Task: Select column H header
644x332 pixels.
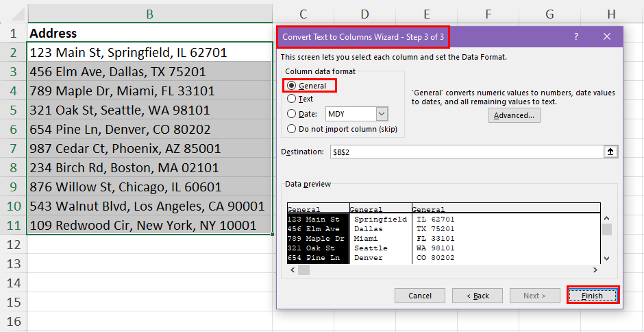Action: pos(612,14)
